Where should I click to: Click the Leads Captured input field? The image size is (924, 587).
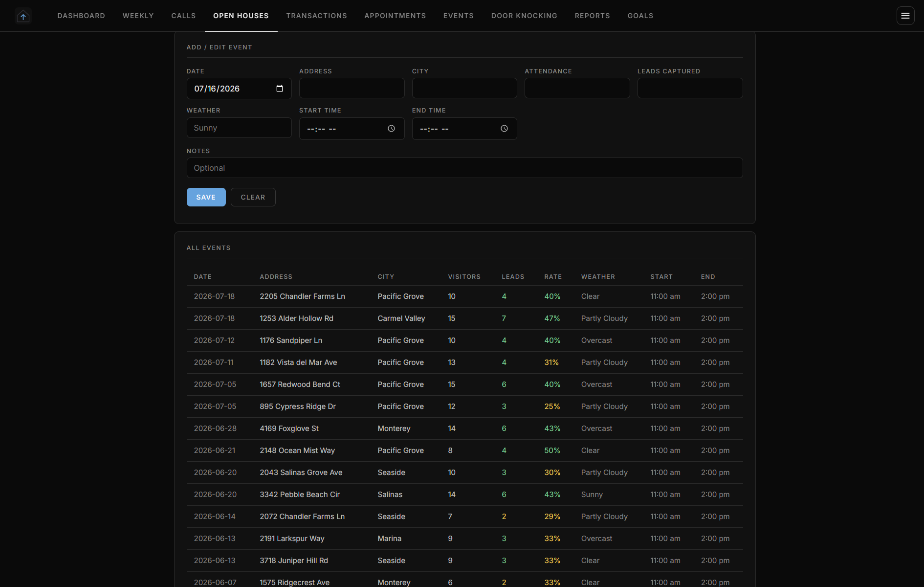tap(690, 88)
